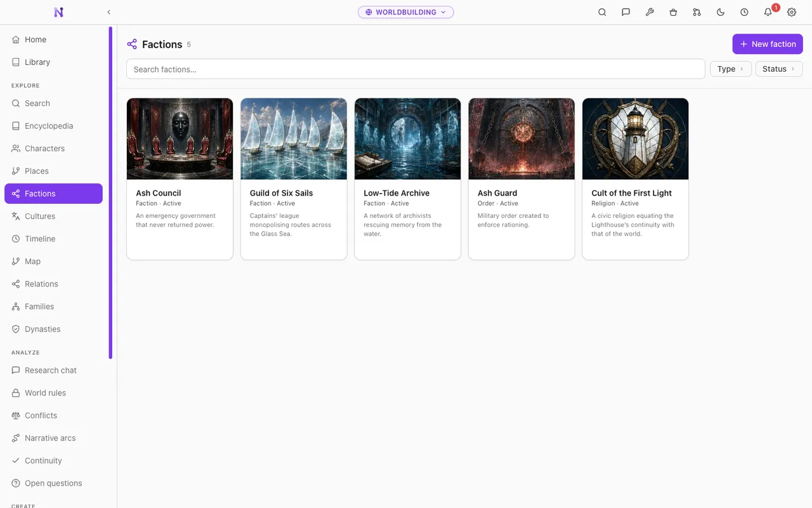Focus the Search factions input field
This screenshot has height=508, width=812.
[x=416, y=69]
